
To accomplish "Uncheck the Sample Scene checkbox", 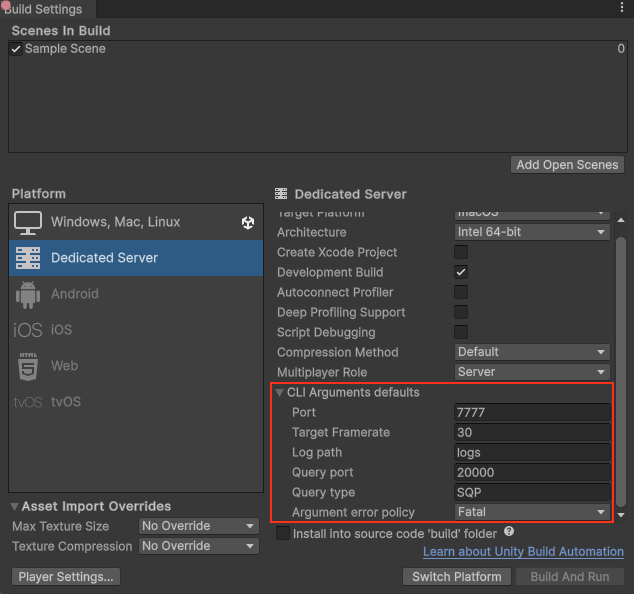I will pos(16,49).
